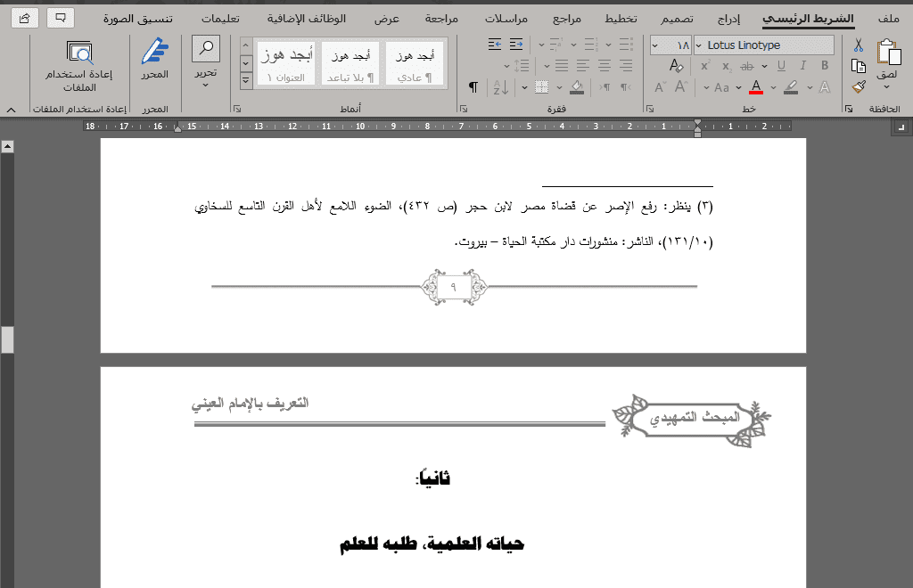Switch to the تنسيق الصورة (Picture Format) tab
The height and width of the screenshot is (588, 913).
point(138,19)
